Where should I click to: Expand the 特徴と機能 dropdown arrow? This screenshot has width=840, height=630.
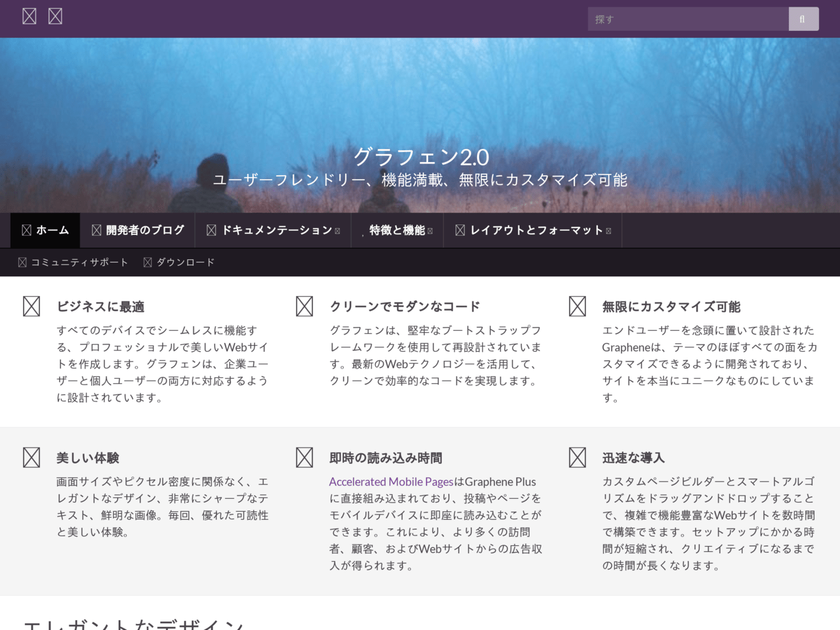pyautogui.click(x=430, y=231)
